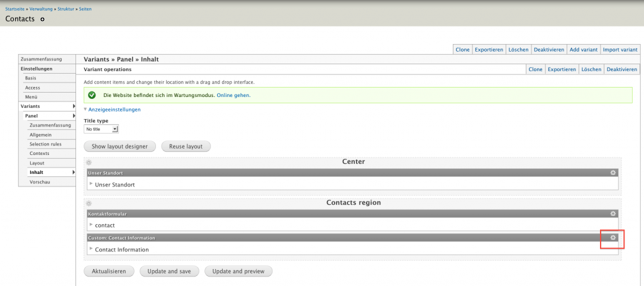Viewport: 644px width, 286px height.
Task: Select Vorschau in the sidebar
Action: coord(40,182)
